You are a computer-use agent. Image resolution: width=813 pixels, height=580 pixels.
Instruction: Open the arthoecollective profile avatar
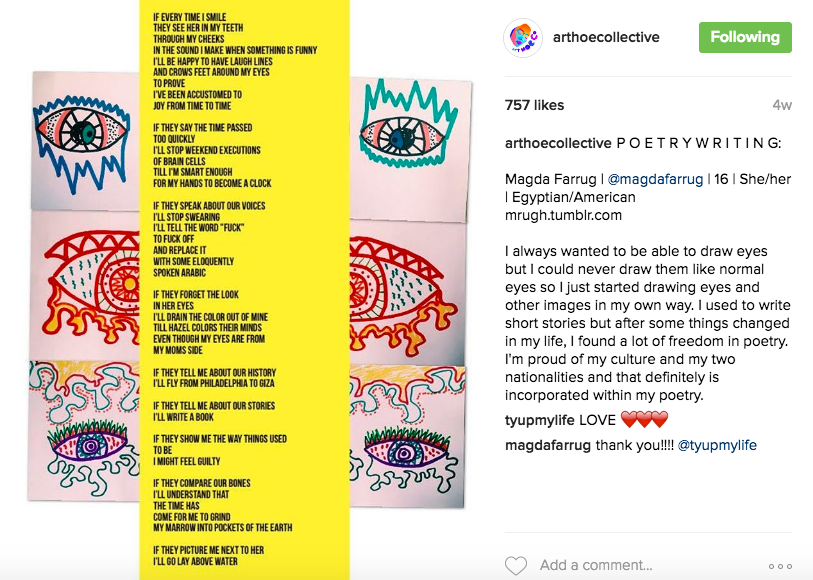(523, 37)
